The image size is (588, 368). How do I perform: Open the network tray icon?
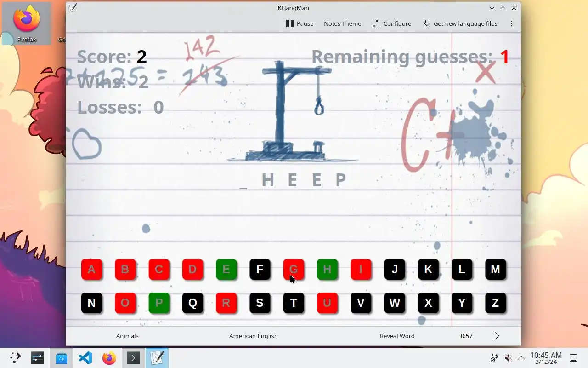click(x=494, y=358)
